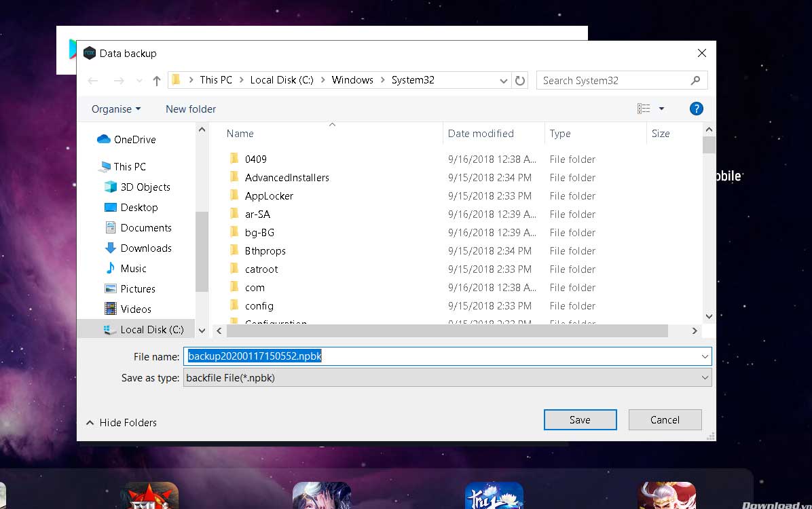Open the view options dropdown arrow
The image size is (812, 509).
[x=661, y=109]
